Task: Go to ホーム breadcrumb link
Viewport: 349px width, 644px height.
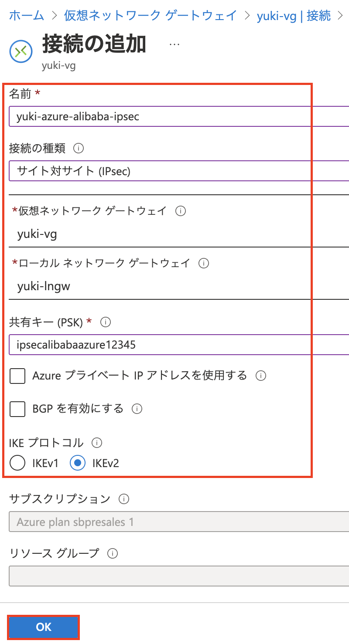Action: 27,16
